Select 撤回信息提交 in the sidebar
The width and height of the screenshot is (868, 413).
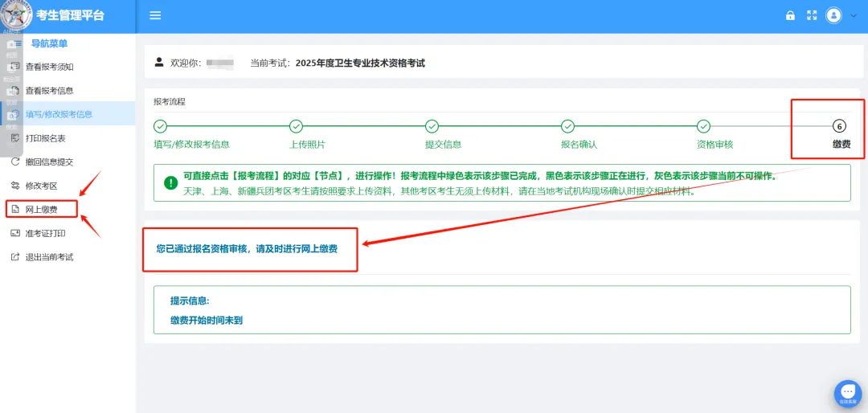coord(49,162)
